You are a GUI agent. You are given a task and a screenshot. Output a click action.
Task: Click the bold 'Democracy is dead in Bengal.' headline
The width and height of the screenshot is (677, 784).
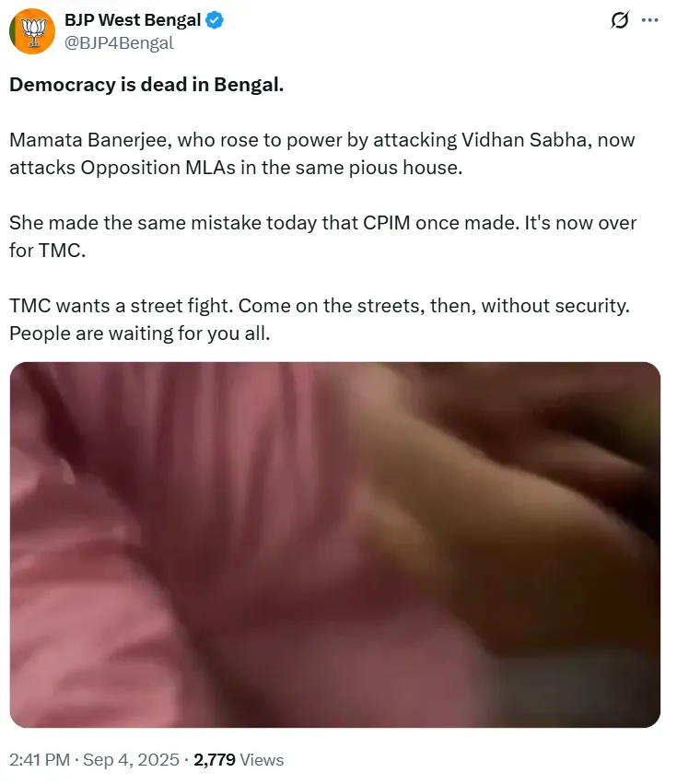[146, 85]
